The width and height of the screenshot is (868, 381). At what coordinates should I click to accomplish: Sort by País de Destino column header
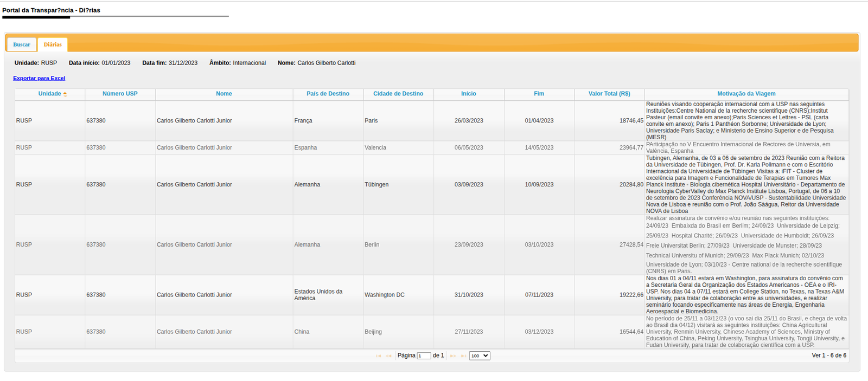click(328, 94)
